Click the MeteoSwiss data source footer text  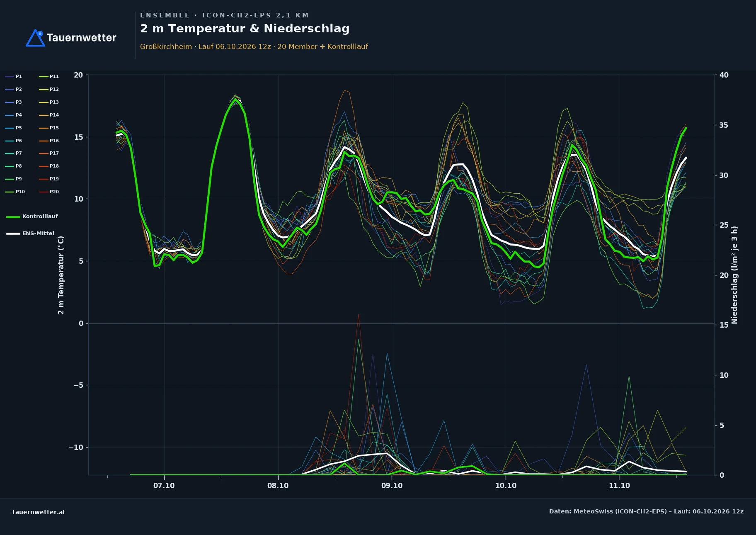tap(646, 511)
